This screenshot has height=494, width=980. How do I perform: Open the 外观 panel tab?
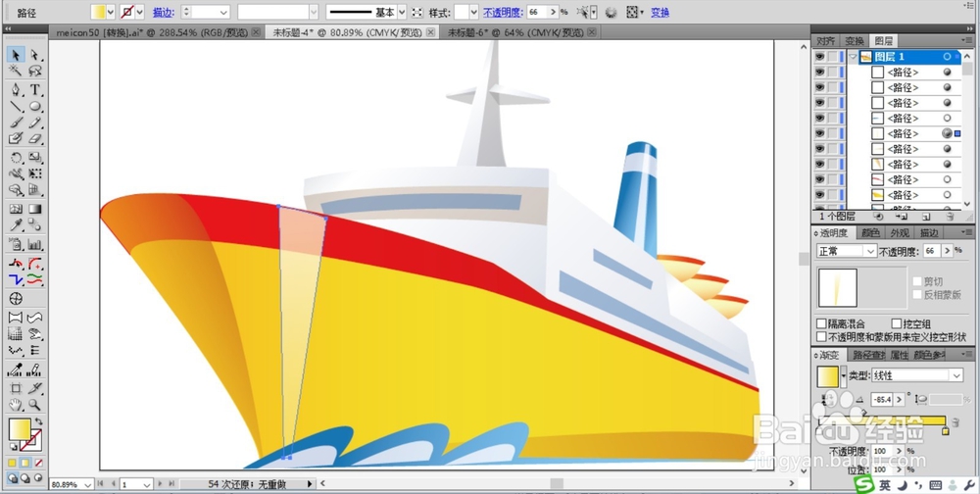pyautogui.click(x=899, y=232)
